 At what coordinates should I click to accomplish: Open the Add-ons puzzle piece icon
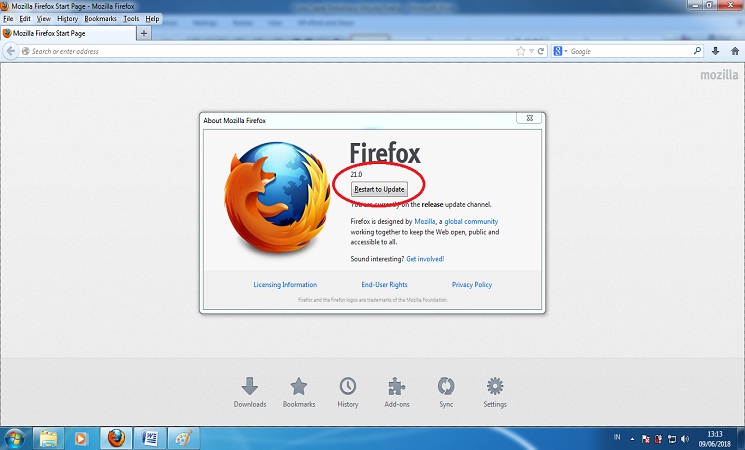tap(397, 386)
